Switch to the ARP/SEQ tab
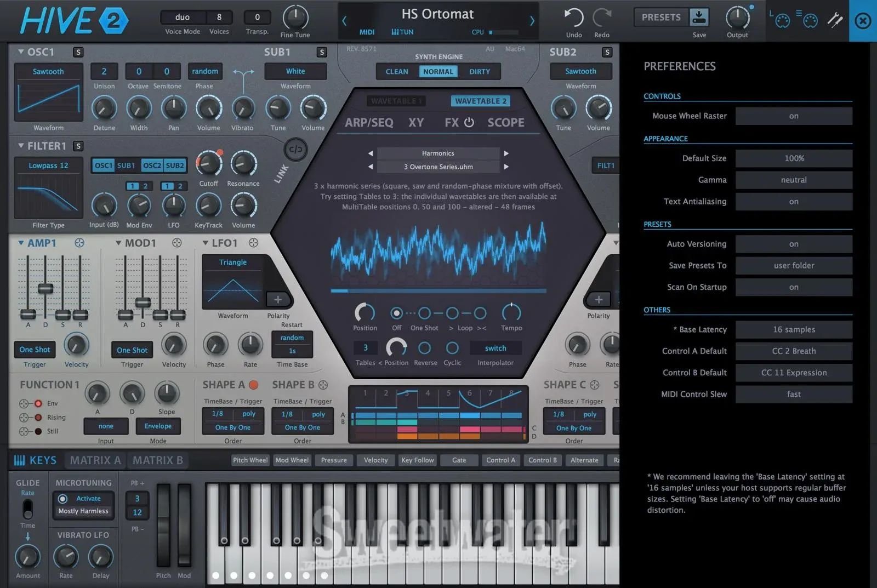The height and width of the screenshot is (588, 877). (369, 123)
